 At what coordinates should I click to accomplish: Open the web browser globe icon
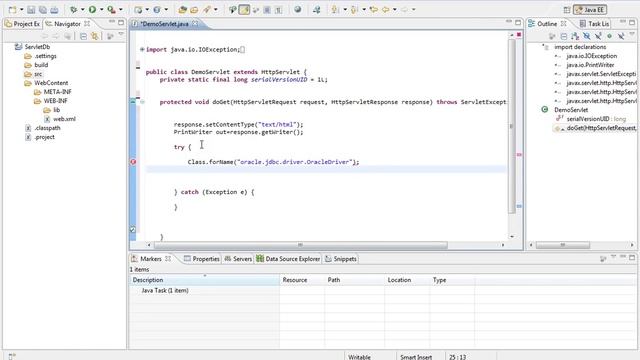tap(298, 9)
